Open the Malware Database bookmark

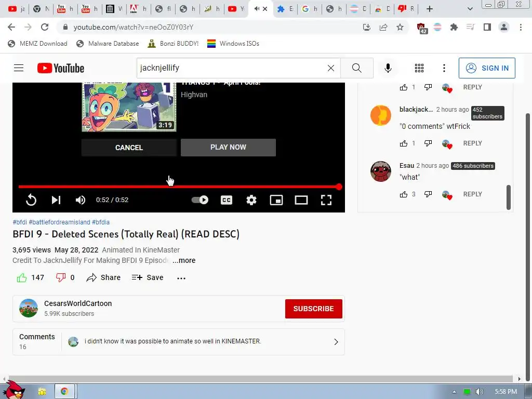pos(108,44)
